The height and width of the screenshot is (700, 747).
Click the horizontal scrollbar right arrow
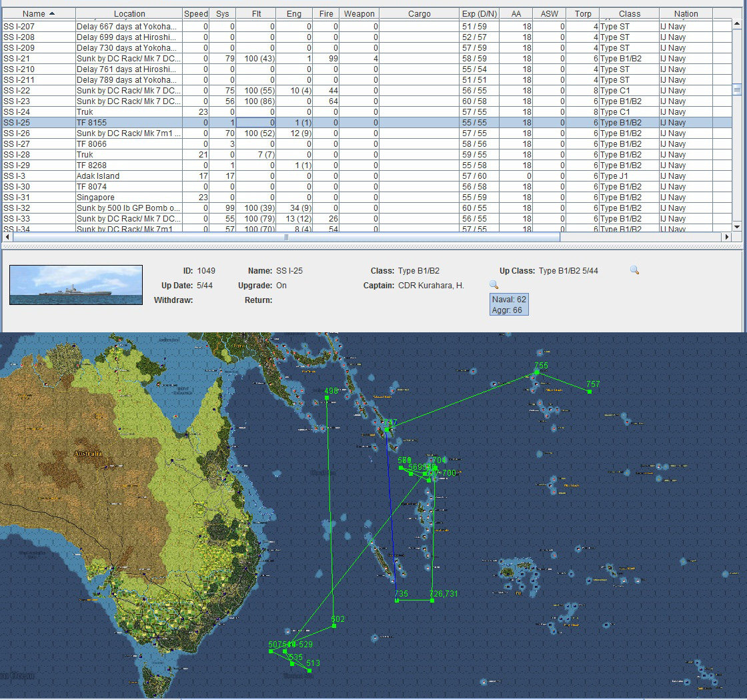coord(726,237)
